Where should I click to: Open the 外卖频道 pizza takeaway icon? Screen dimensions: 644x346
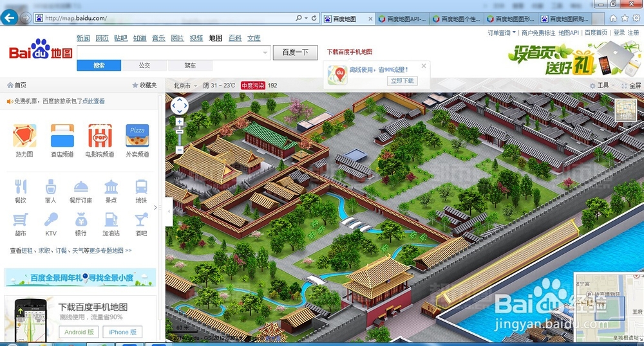(137, 136)
